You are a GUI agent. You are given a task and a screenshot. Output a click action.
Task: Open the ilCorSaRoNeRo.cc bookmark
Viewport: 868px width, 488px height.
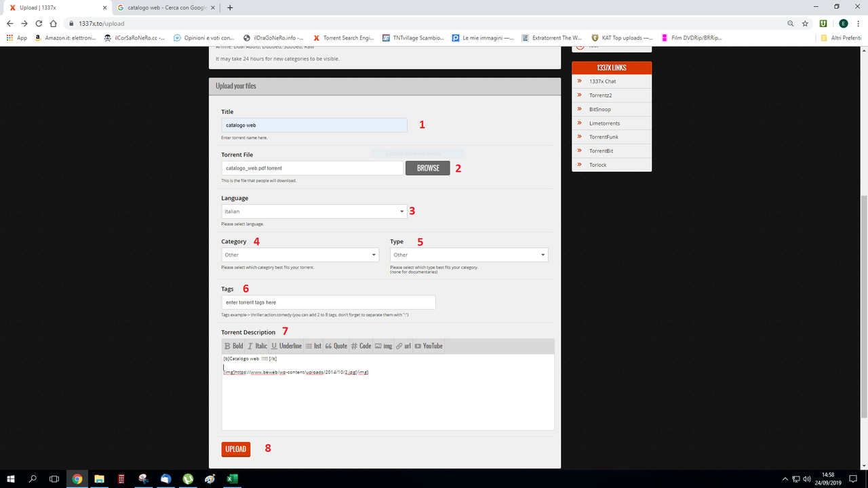[135, 38]
